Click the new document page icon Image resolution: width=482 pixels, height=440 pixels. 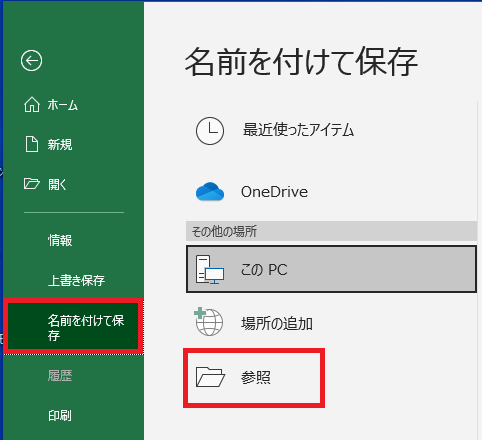point(32,144)
